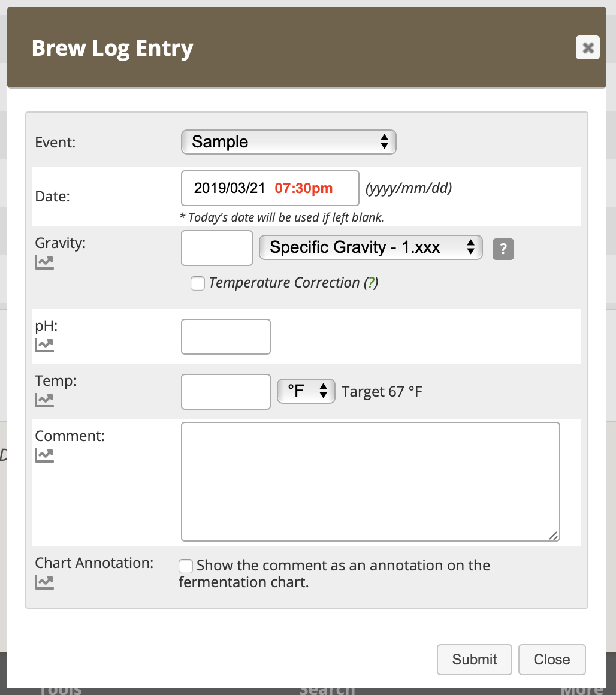Enable the Temperature Correction checkbox
The height and width of the screenshot is (695, 616).
[198, 283]
